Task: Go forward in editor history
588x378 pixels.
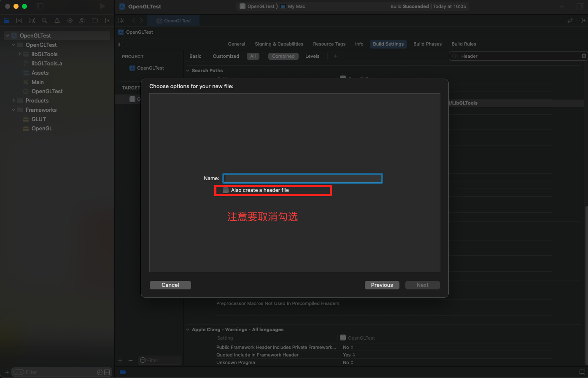Action: click(x=141, y=20)
